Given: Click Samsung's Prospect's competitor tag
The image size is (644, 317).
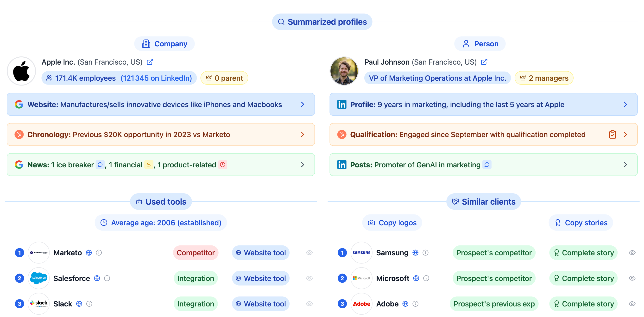Looking at the screenshot, I should coord(494,253).
